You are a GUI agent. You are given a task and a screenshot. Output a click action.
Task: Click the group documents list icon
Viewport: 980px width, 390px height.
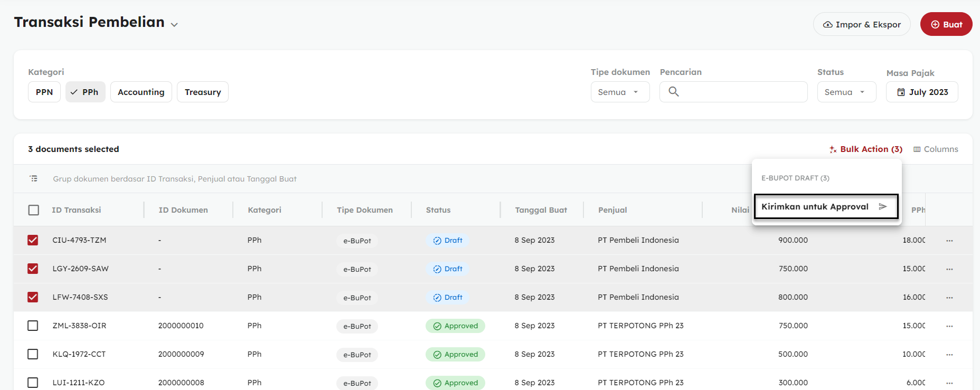pyautogui.click(x=34, y=179)
